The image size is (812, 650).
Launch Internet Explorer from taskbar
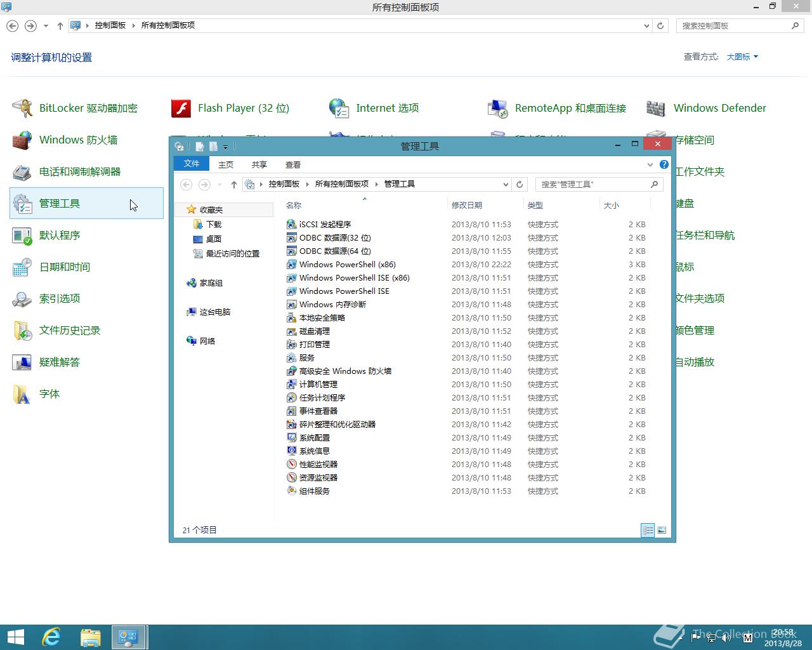[51, 637]
